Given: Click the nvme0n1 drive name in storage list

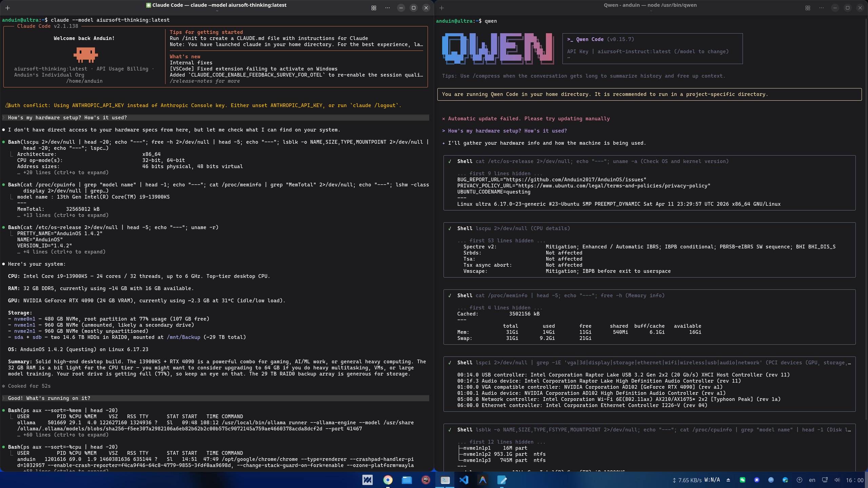Looking at the screenshot, I should click(25, 319).
